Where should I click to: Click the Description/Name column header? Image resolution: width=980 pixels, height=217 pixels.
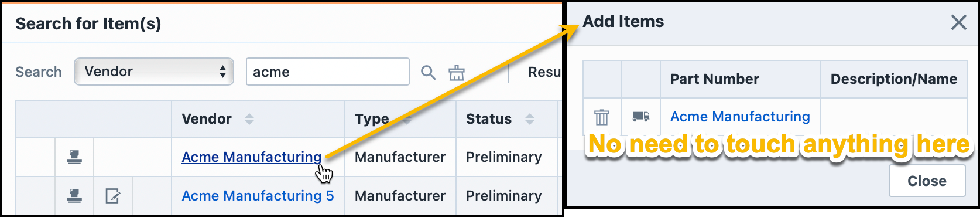click(x=894, y=79)
